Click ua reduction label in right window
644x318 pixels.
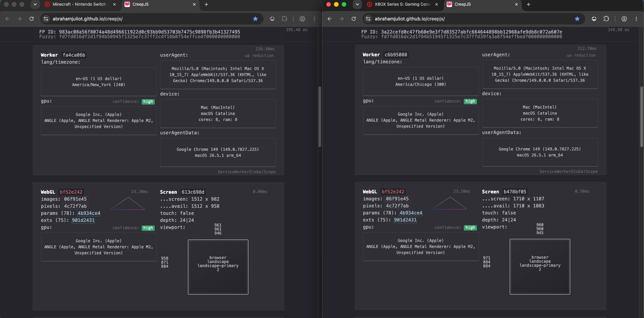point(581,55)
